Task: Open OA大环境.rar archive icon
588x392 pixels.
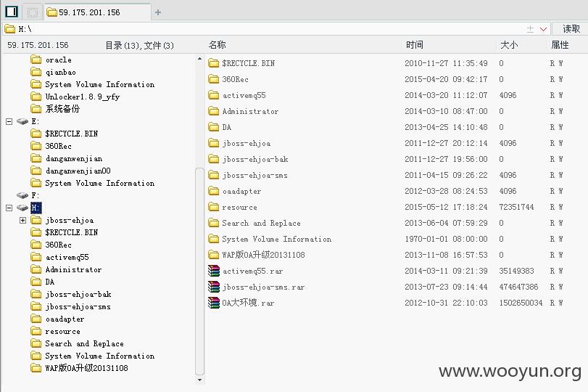Action: pos(214,303)
